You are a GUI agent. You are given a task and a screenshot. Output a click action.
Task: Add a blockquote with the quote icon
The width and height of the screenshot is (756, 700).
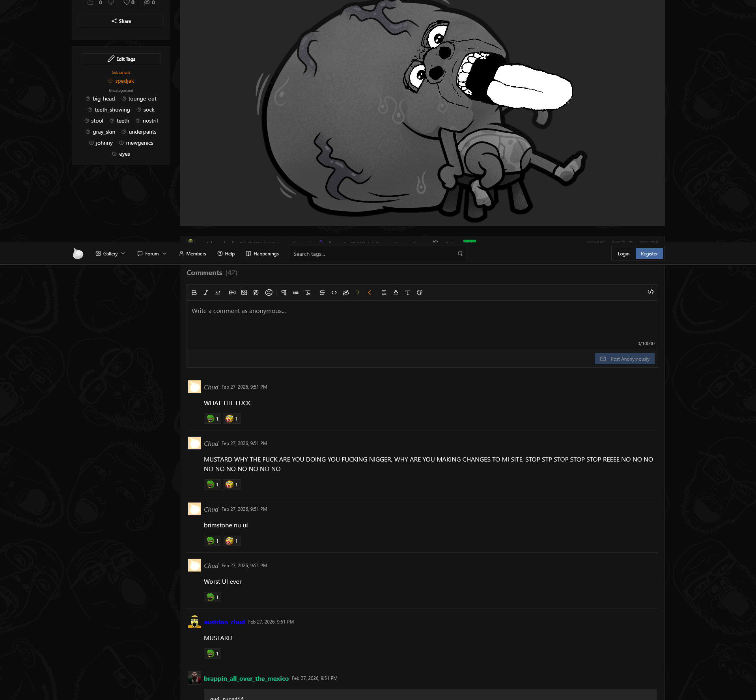coord(256,292)
